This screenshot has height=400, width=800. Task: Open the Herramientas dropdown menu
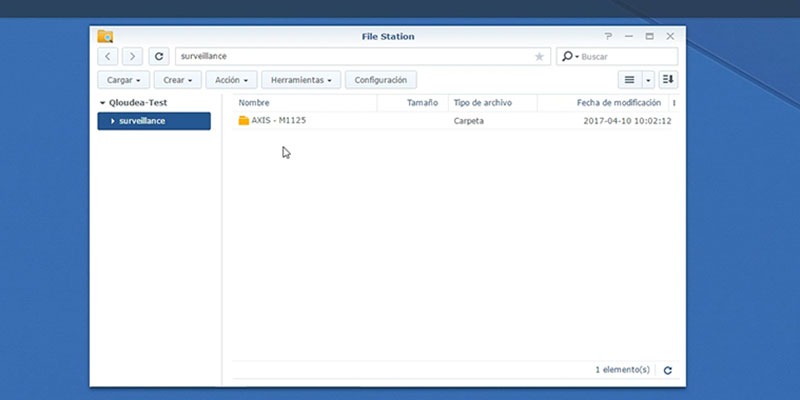(x=301, y=80)
